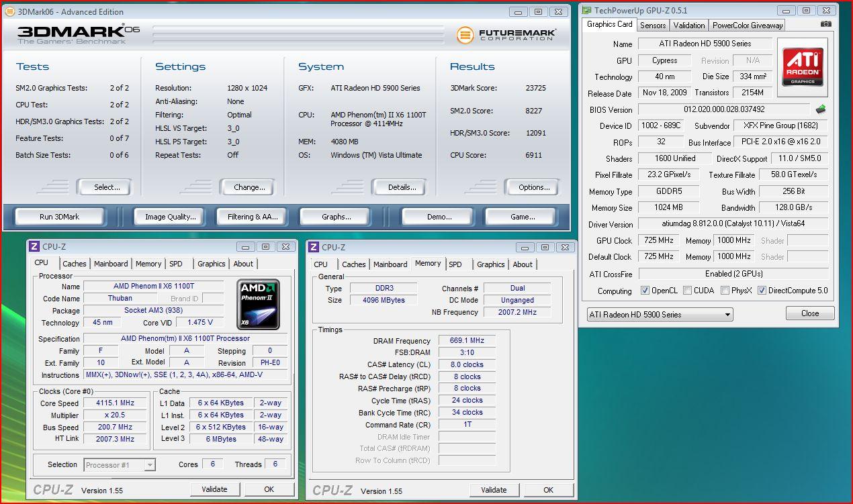Screen dimensions: 853x504
Task: Click Validate in CPU-Z CPU window
Action: tap(214, 489)
